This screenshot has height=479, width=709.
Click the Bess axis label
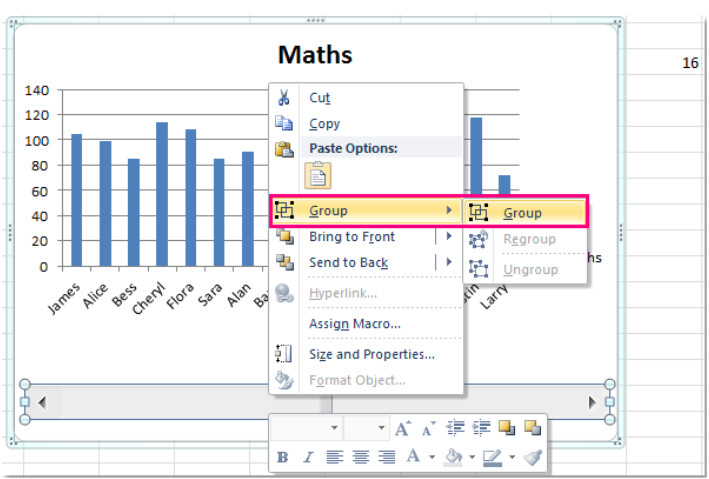click(124, 294)
